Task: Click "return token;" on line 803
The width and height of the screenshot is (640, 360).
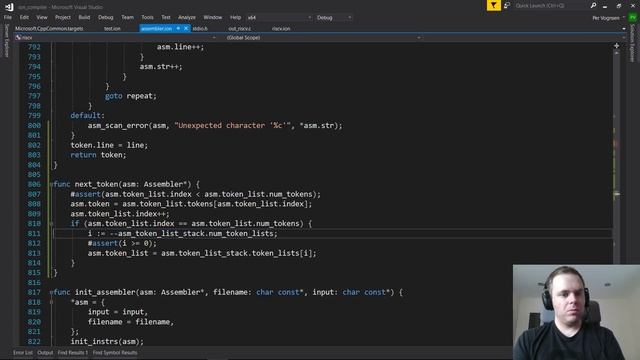Action: (98, 155)
